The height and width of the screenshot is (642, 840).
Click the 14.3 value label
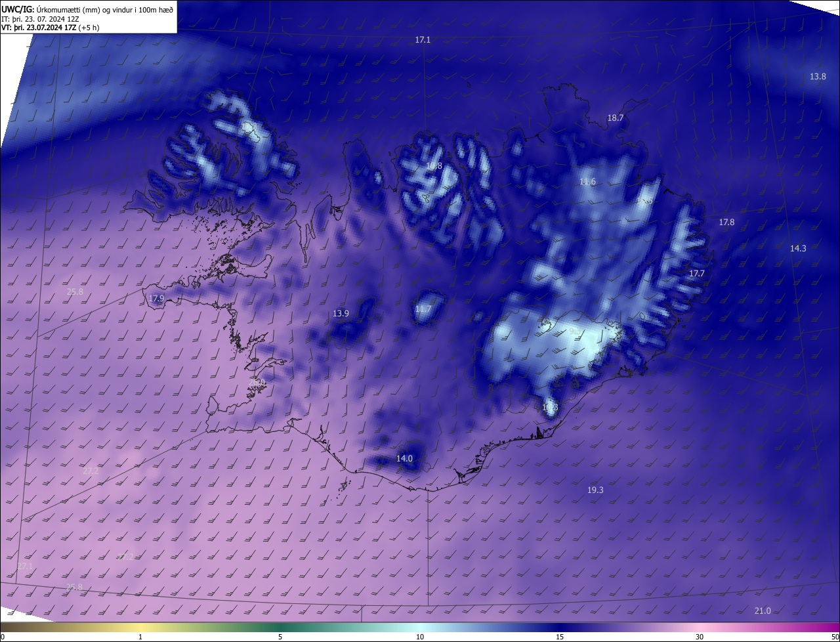click(798, 248)
